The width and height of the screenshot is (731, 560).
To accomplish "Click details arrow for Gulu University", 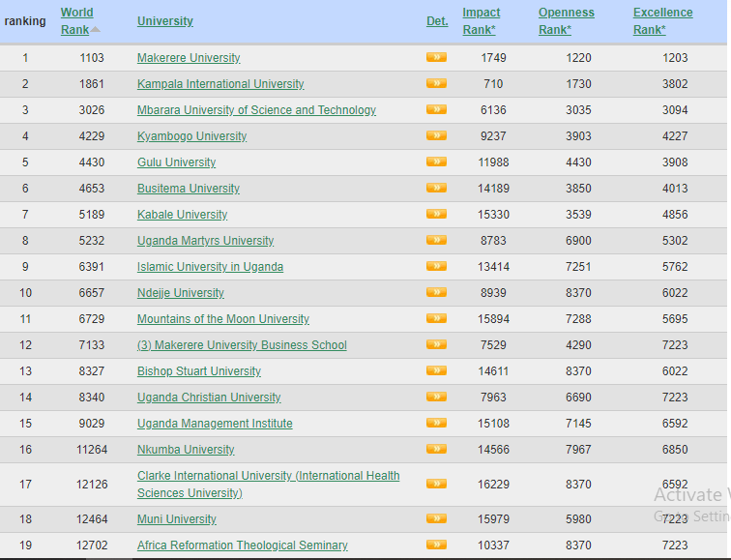I will 436,162.
